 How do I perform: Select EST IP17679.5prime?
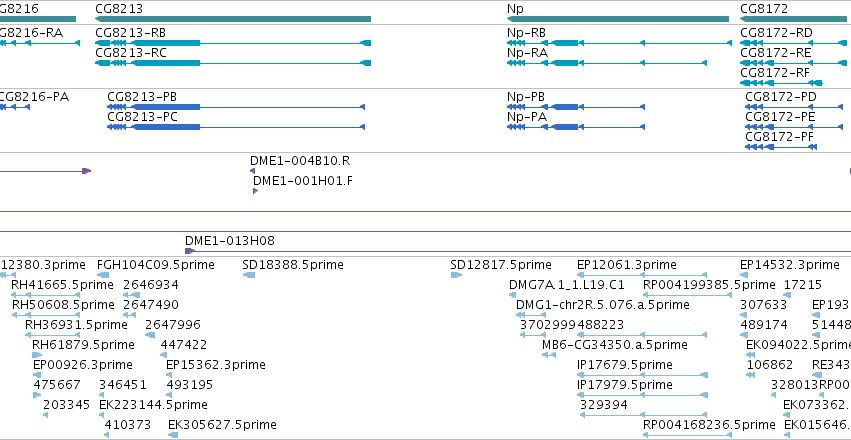point(643,375)
